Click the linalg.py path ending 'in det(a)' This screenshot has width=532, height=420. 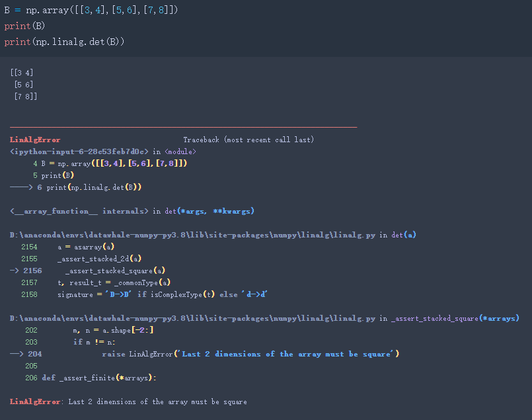click(x=213, y=235)
